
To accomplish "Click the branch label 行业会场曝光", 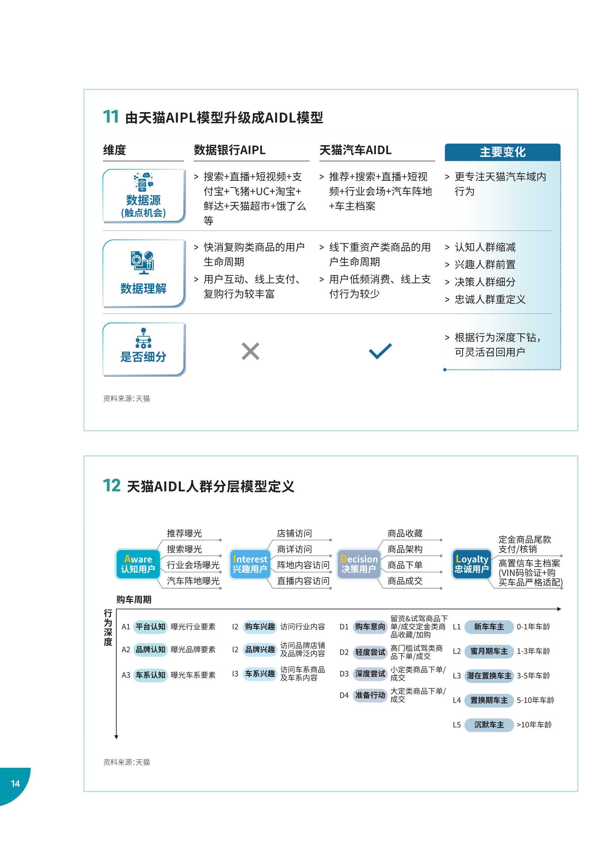I will click(x=193, y=565).
